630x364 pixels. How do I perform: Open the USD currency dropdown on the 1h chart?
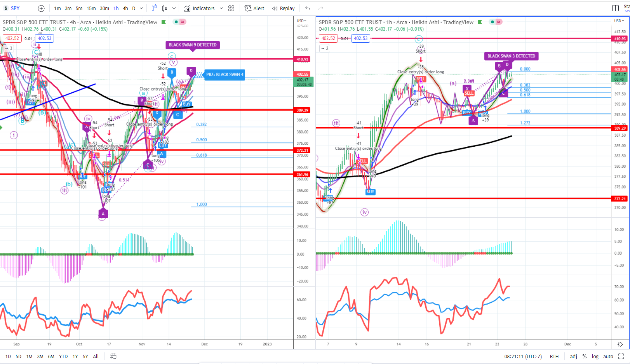click(619, 21)
